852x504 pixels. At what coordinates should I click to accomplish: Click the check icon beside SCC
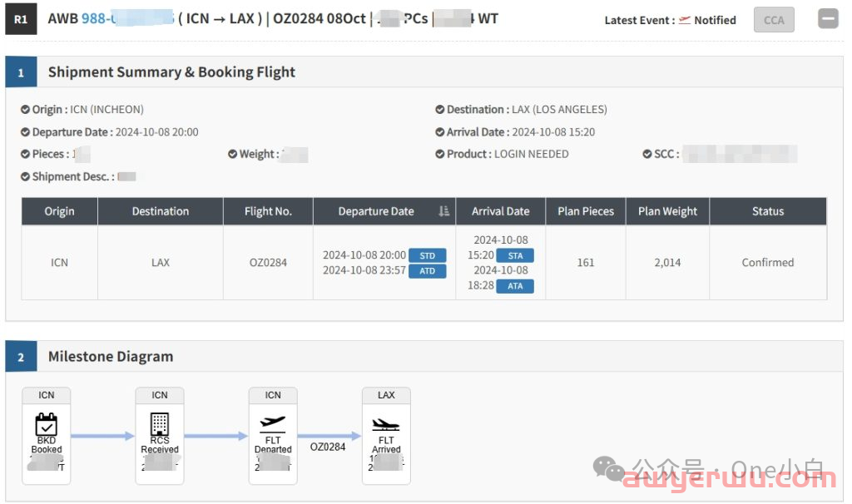pos(647,154)
